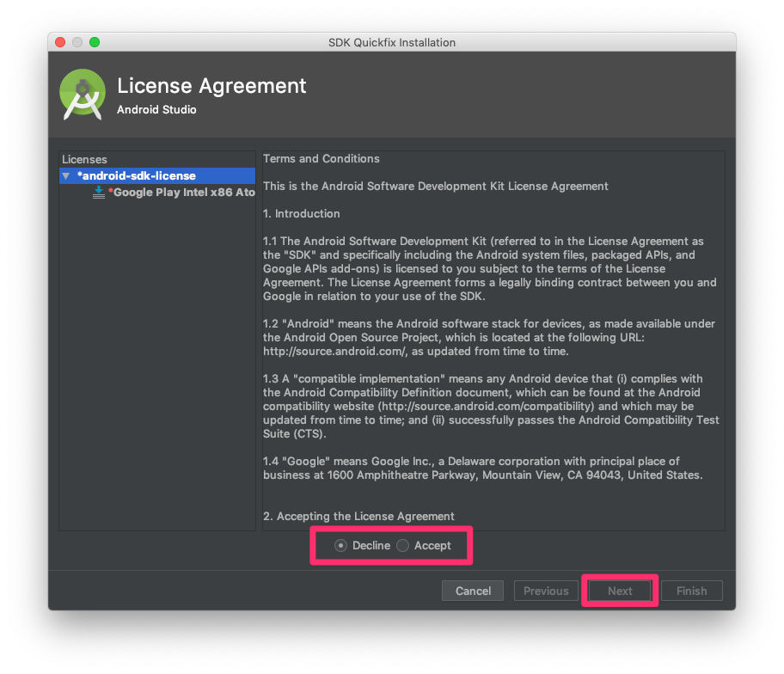Click the 'Terms and Conditions' heading text

pos(321,159)
